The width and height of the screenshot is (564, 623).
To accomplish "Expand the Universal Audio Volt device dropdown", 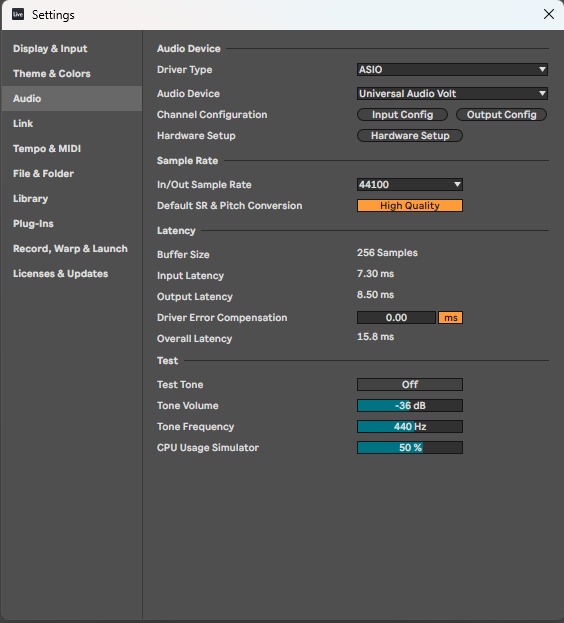I will (x=452, y=93).
